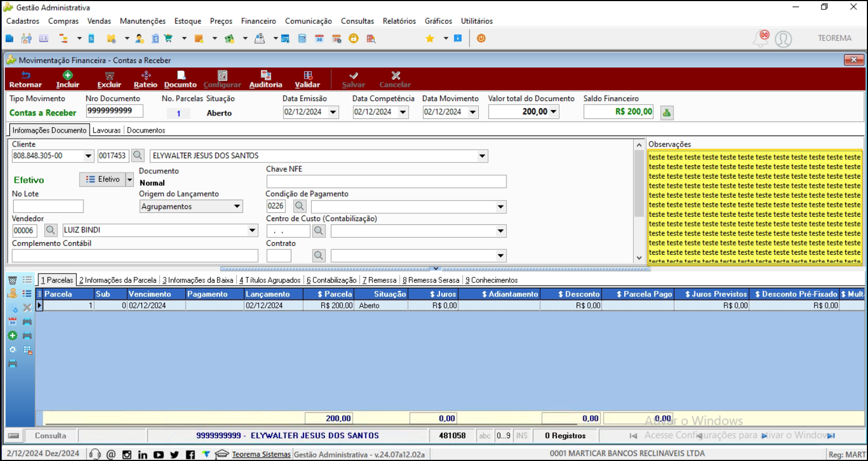868x461 pixels.
Task: Open the Financeiro menu
Action: click(258, 21)
